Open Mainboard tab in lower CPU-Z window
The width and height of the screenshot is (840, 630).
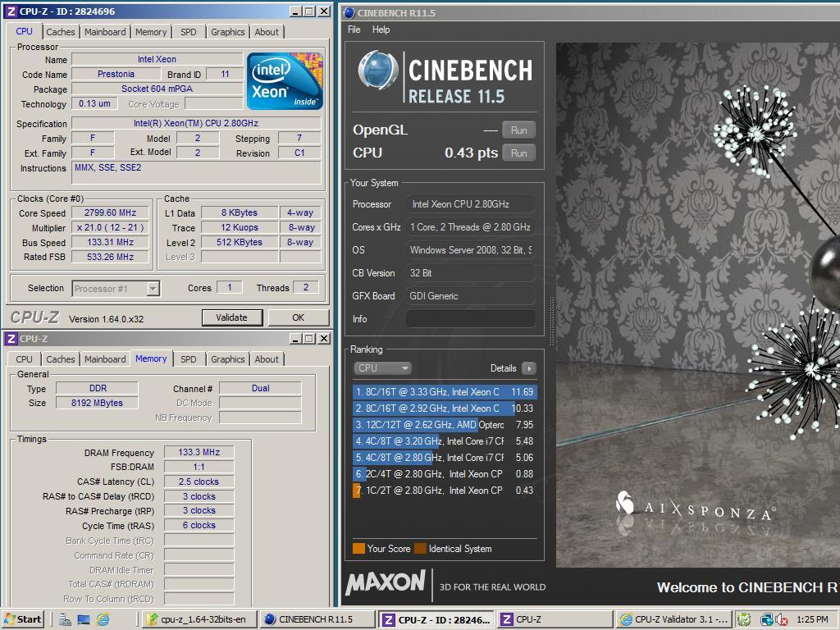pyautogui.click(x=105, y=359)
